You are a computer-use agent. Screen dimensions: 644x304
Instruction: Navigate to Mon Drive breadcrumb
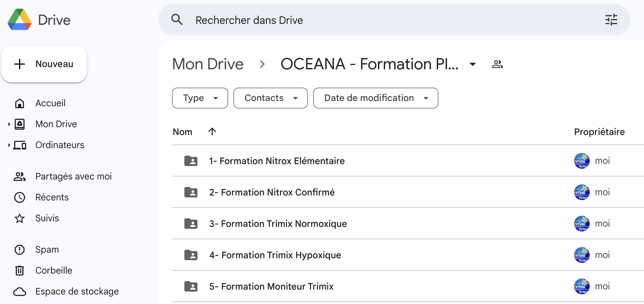tap(208, 64)
